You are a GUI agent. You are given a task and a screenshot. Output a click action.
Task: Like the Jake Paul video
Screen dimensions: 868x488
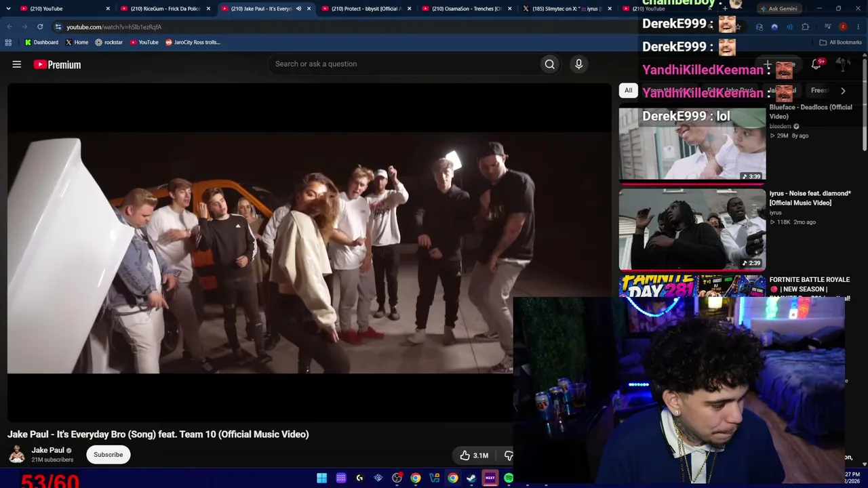tap(474, 455)
